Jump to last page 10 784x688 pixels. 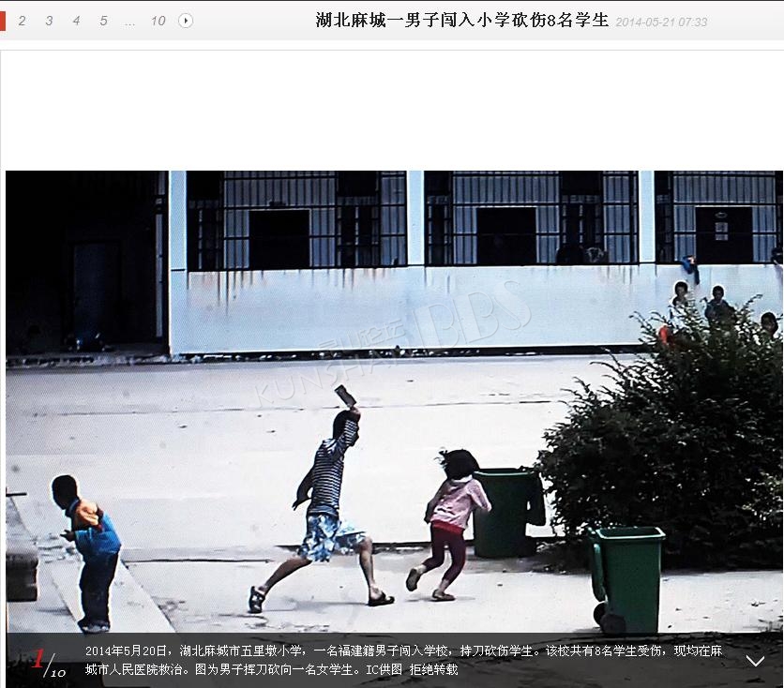[x=158, y=21]
